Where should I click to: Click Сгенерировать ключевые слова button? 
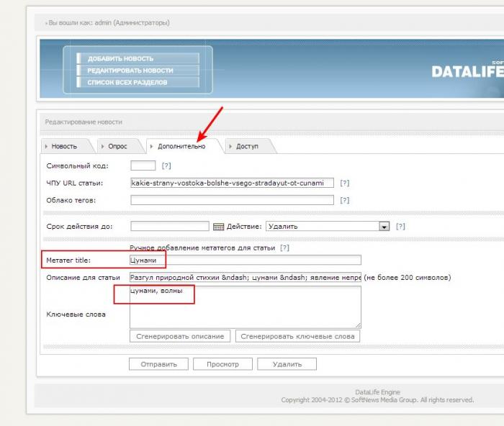tap(297, 336)
